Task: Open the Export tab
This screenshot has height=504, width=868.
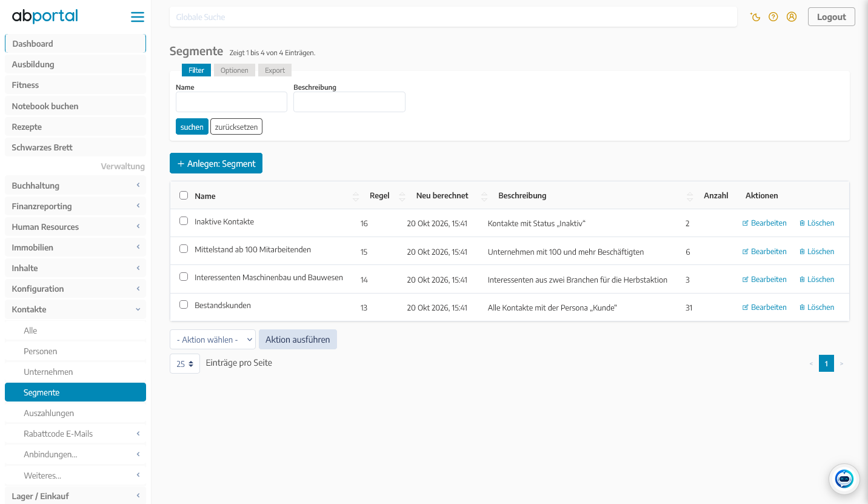Action: coord(275,70)
